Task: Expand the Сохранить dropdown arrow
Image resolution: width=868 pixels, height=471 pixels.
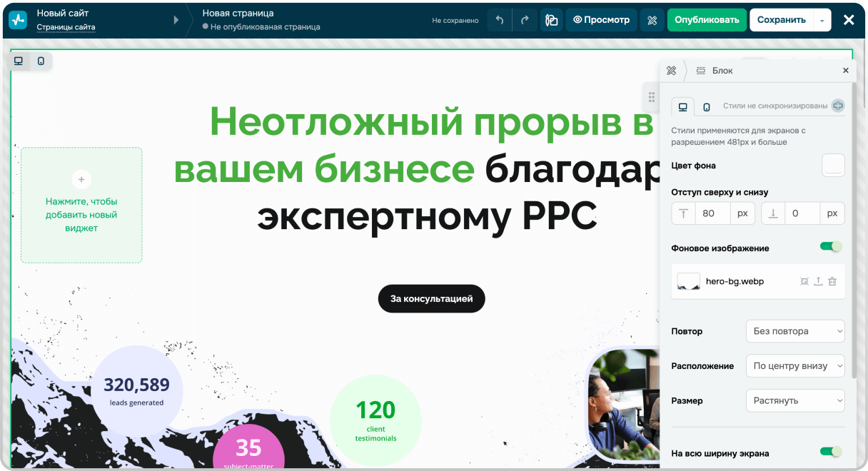Action: point(822,21)
